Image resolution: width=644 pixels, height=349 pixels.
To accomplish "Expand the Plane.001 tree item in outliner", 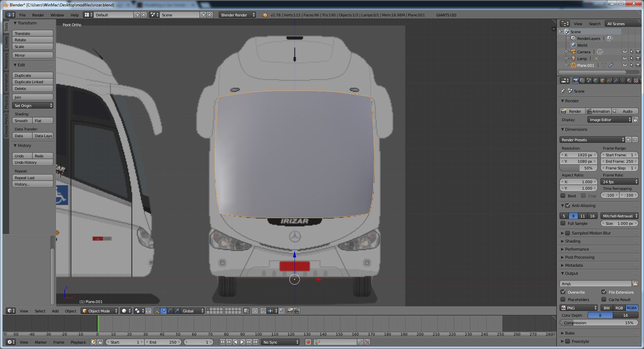I will pyautogui.click(x=567, y=65).
